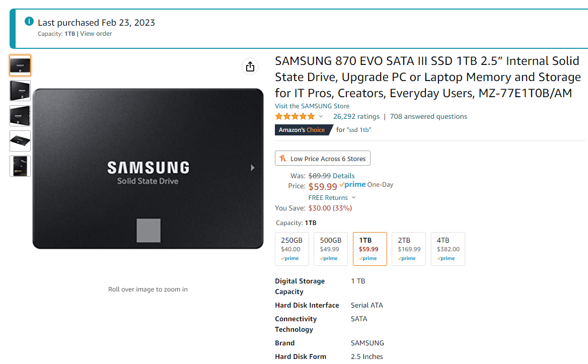
Task: Click the share icon above product image
Action: click(x=250, y=66)
